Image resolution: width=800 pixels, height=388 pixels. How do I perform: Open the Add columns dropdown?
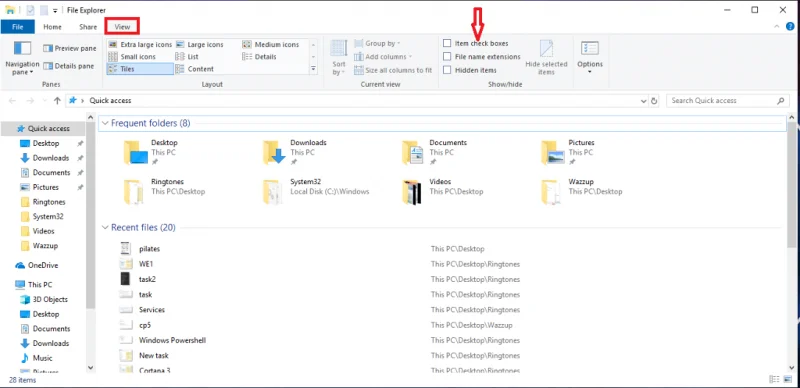point(383,57)
